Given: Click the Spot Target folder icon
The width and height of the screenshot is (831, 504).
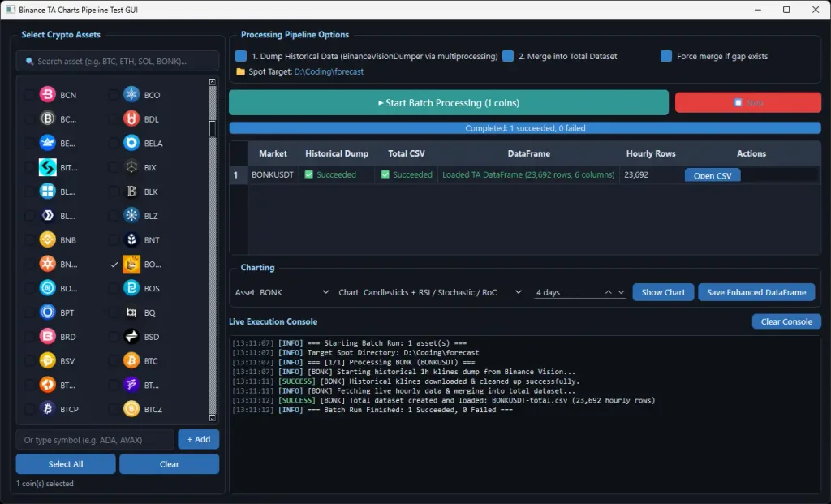Looking at the screenshot, I should (x=240, y=71).
